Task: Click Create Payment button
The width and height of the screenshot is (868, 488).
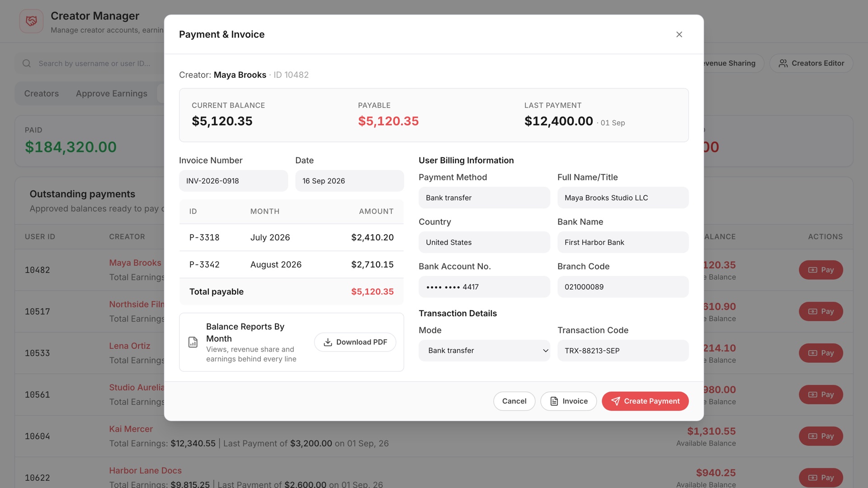Action: point(645,401)
